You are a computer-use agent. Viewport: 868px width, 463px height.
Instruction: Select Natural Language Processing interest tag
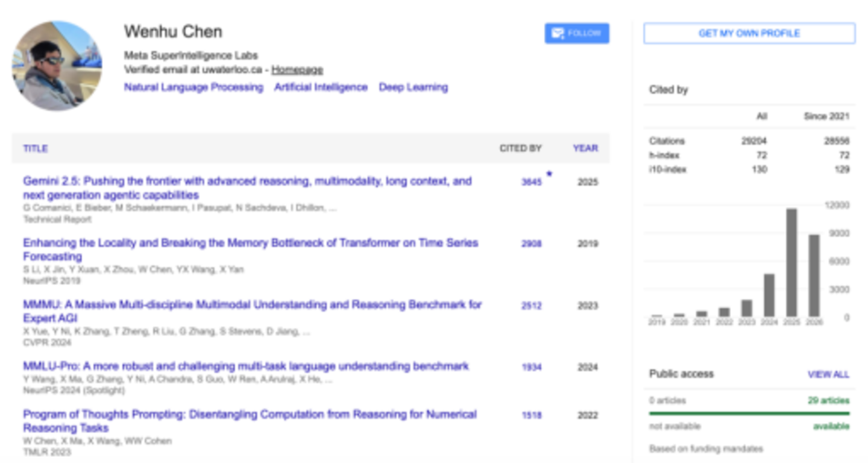pyautogui.click(x=193, y=87)
